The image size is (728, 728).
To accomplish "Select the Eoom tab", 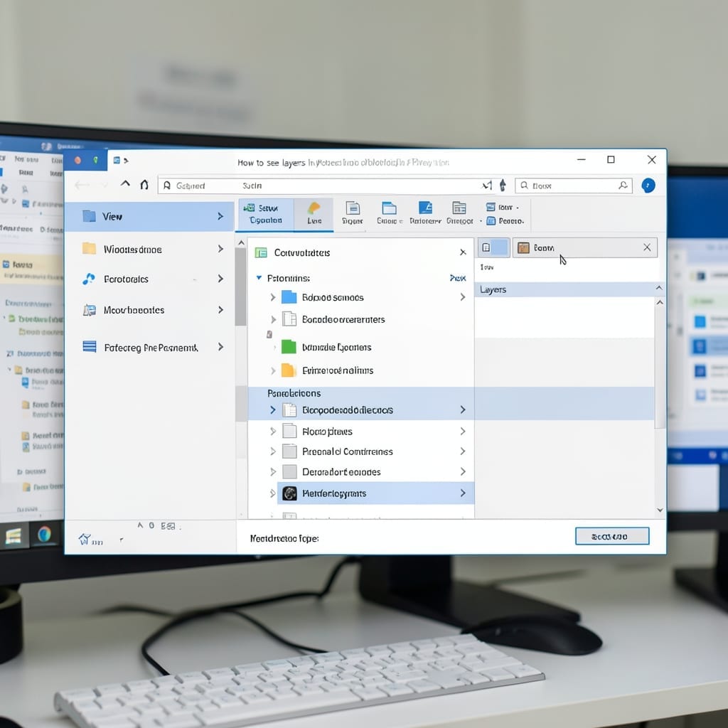I will coord(585,247).
